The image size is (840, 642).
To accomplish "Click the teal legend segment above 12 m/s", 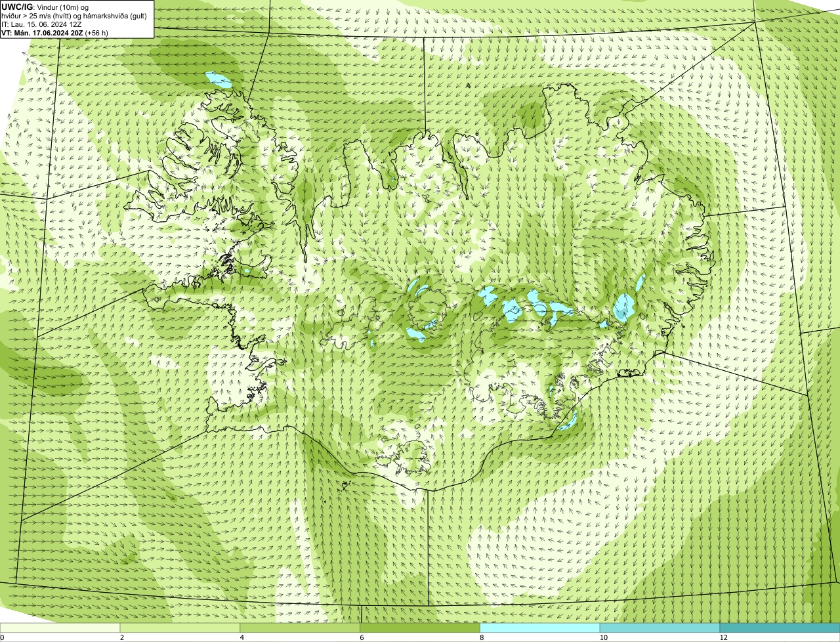I will 780,628.
